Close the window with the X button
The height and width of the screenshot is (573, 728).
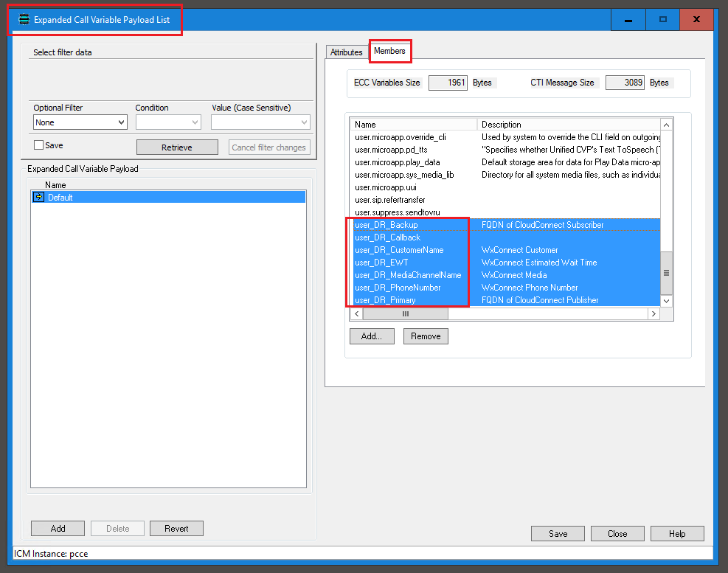(x=696, y=19)
